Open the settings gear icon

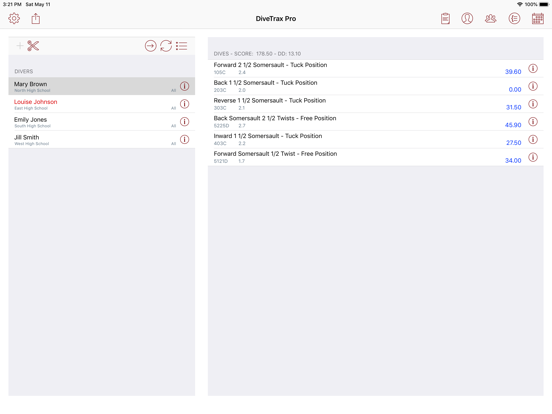click(x=14, y=18)
